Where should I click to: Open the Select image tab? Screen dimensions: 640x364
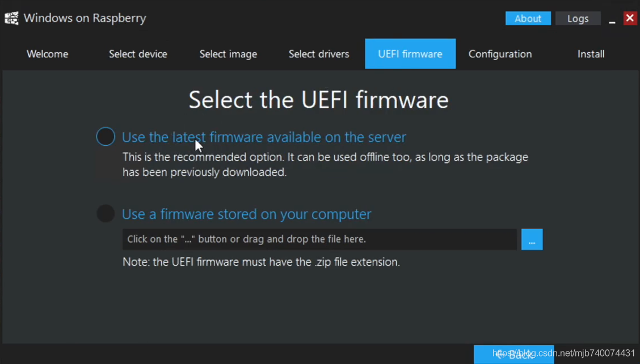pos(228,54)
